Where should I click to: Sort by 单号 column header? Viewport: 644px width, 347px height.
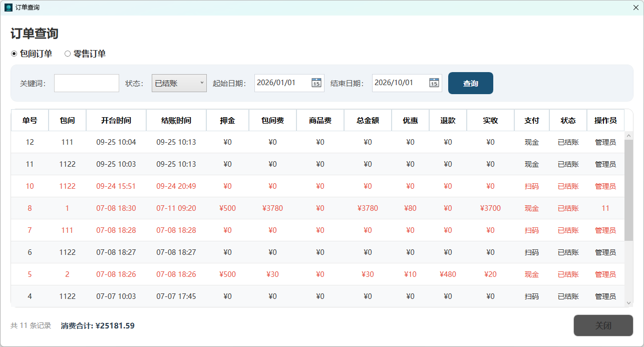(x=30, y=120)
